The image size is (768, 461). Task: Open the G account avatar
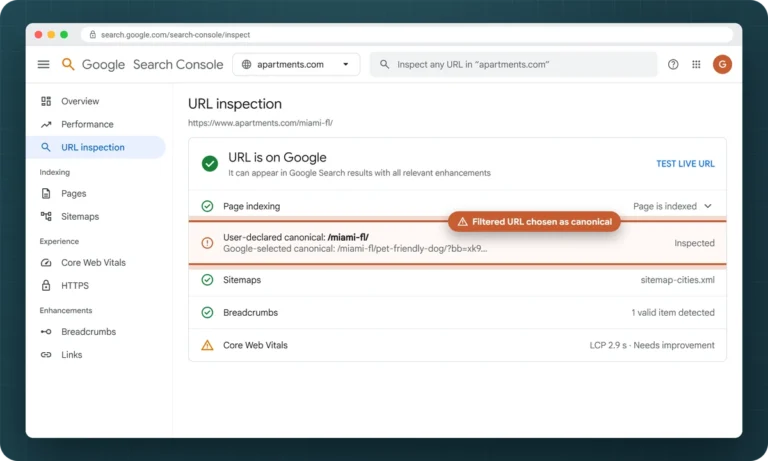point(722,64)
